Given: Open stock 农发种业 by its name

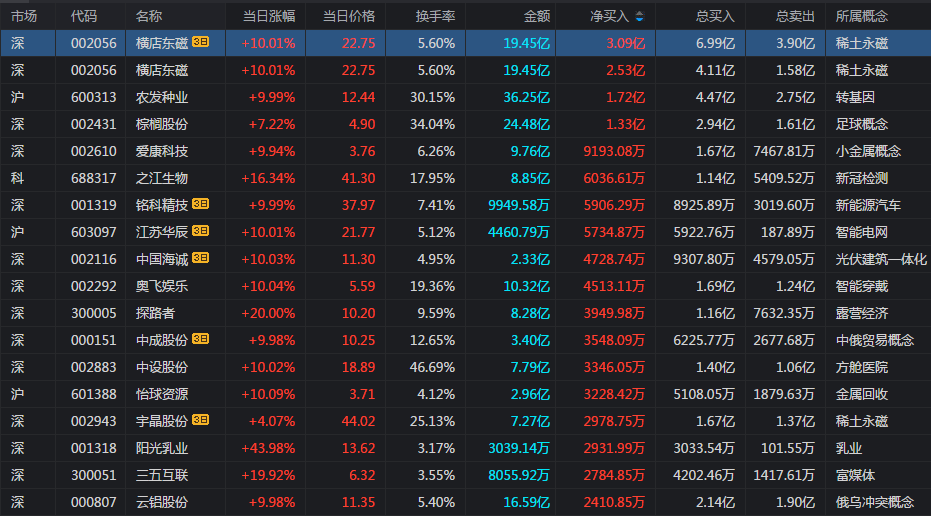Looking at the screenshot, I should (x=162, y=97).
